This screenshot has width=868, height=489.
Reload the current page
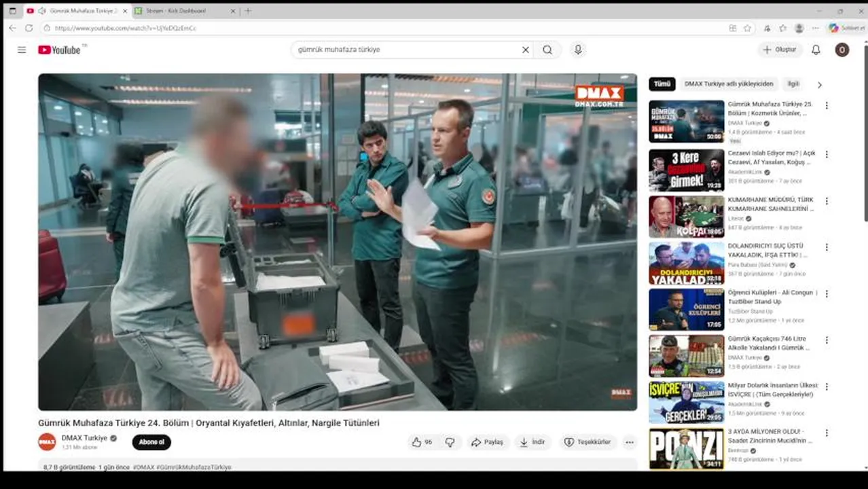29,28
